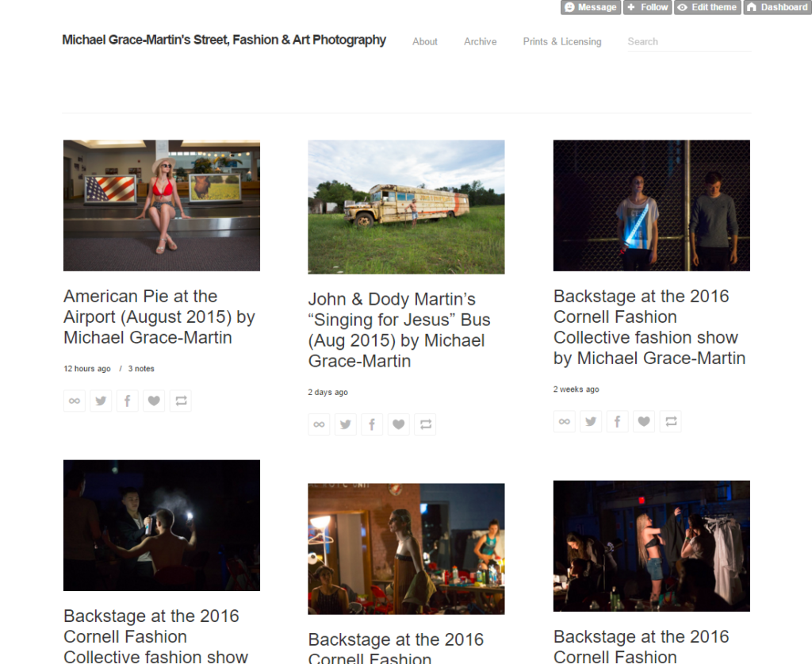
Task: Like the Singing for Jesus Bus post
Action: [399, 425]
